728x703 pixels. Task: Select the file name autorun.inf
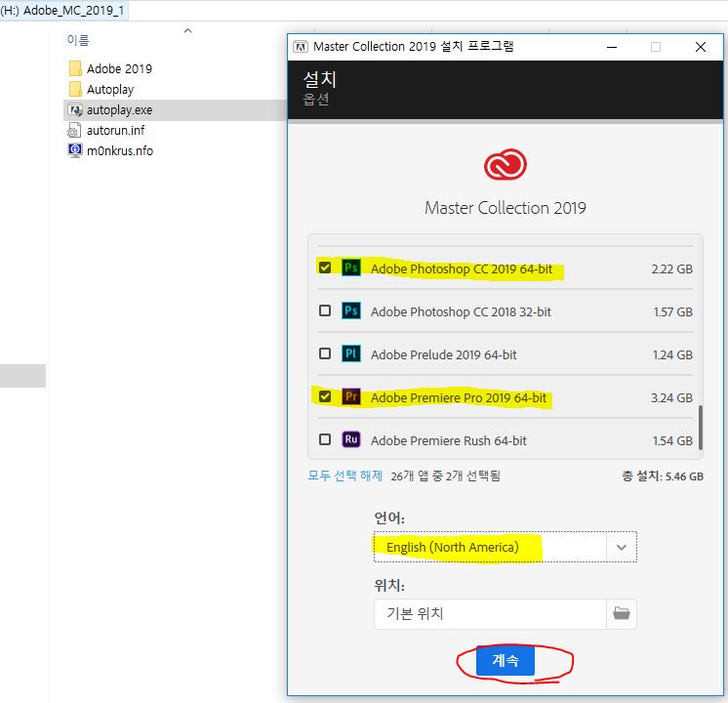pyautogui.click(x=115, y=131)
